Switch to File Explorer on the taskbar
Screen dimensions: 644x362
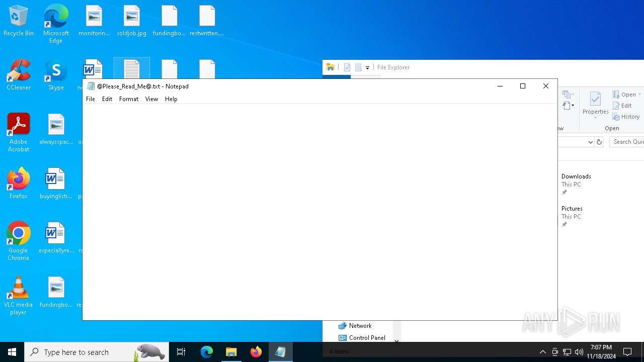pyautogui.click(x=231, y=352)
